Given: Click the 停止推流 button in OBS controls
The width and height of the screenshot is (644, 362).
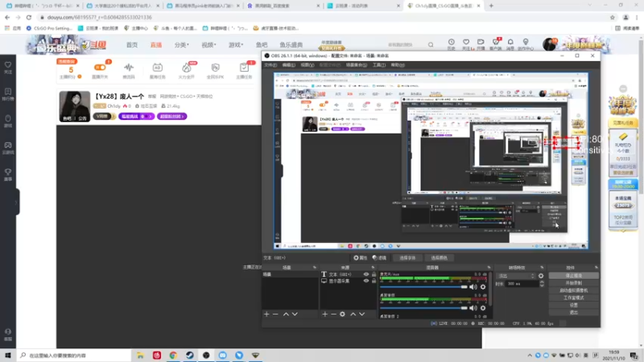Looking at the screenshot, I should pos(573,276).
